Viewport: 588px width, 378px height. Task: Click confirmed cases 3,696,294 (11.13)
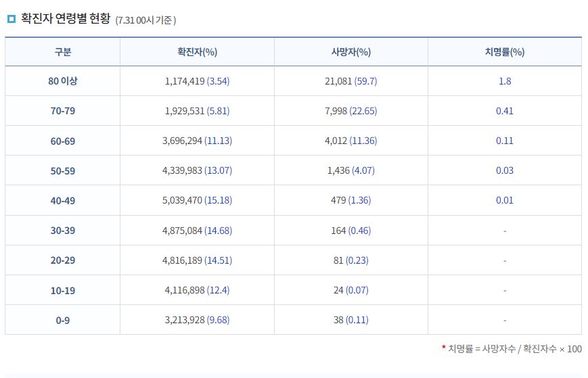198,141
